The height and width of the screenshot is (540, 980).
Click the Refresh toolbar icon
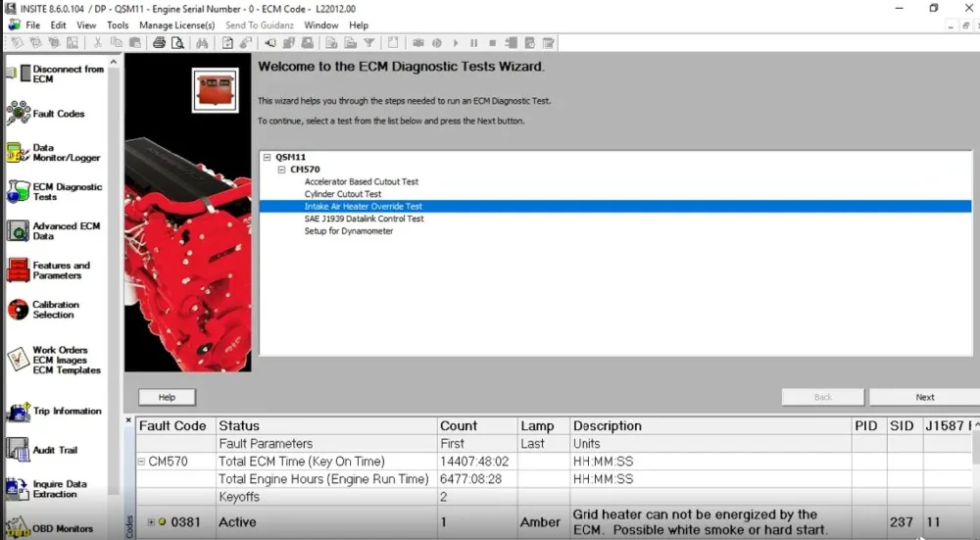(227, 43)
